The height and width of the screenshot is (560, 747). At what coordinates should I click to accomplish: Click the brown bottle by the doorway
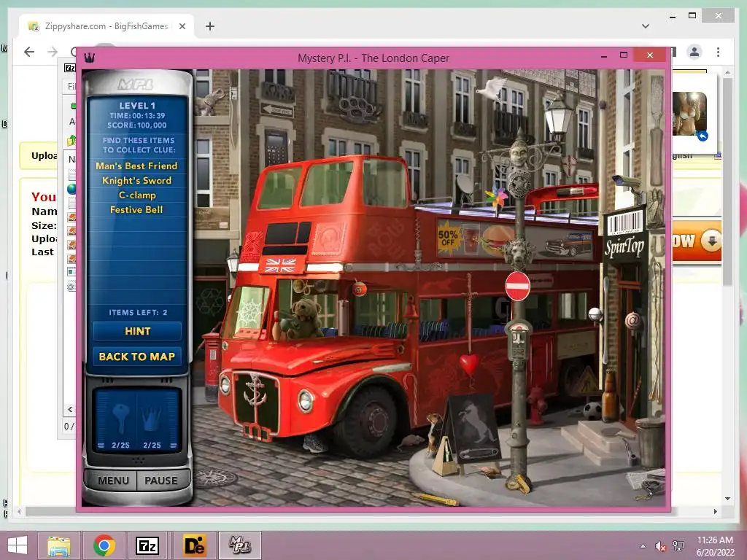pos(609,397)
